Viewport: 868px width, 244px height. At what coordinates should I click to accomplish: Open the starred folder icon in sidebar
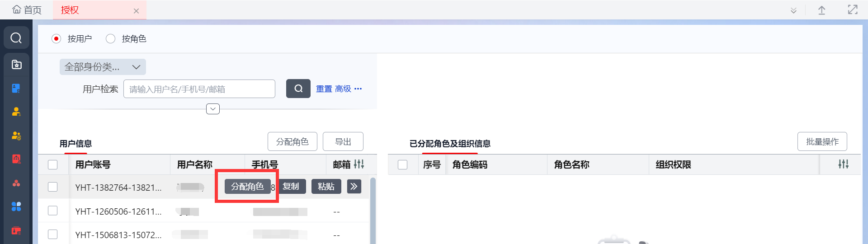16,65
